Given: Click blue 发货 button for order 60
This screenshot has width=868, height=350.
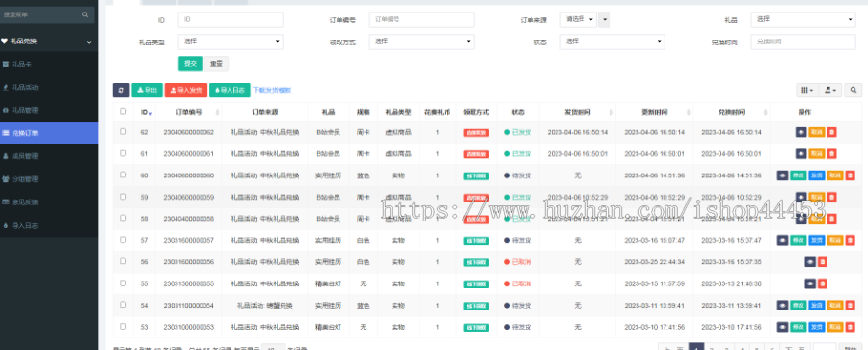Looking at the screenshot, I should click(817, 175).
